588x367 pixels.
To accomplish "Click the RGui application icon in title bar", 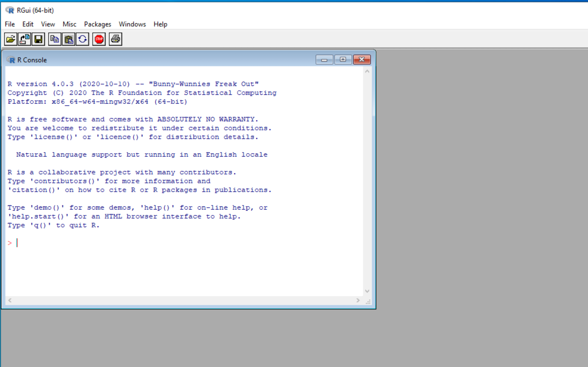I will 10,10.
